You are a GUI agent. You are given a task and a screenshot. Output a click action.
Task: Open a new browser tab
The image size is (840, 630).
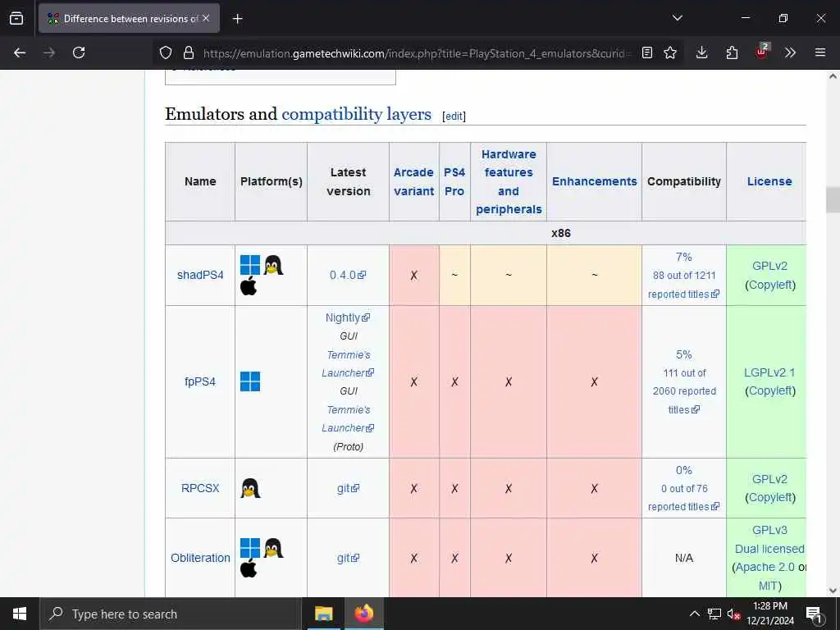tap(237, 19)
